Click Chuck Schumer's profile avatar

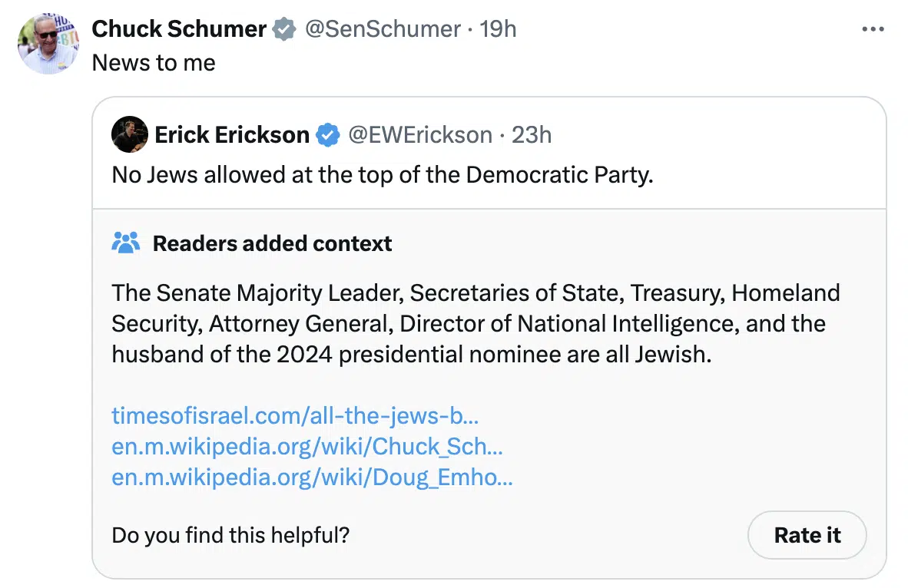click(48, 44)
